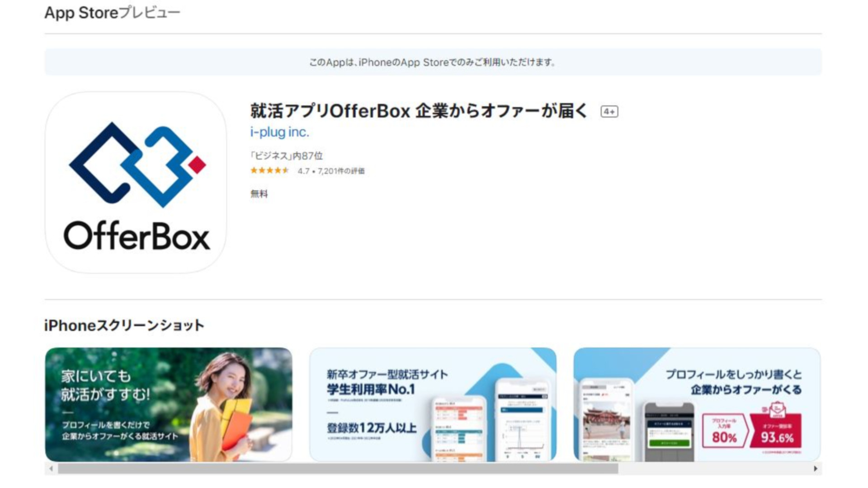This screenshot has height=488, width=868.
Task: Click the right scroll arrow of the screenshot carousel
Action: [x=816, y=469]
